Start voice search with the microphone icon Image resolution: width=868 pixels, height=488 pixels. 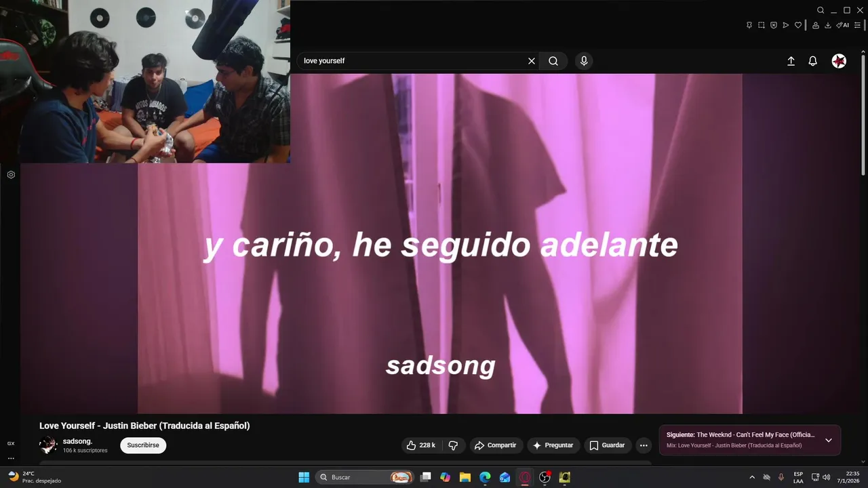[584, 61]
